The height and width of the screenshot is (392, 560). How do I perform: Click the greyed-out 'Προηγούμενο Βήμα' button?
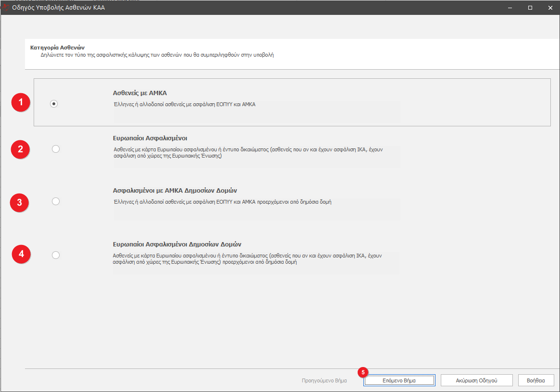click(x=324, y=380)
